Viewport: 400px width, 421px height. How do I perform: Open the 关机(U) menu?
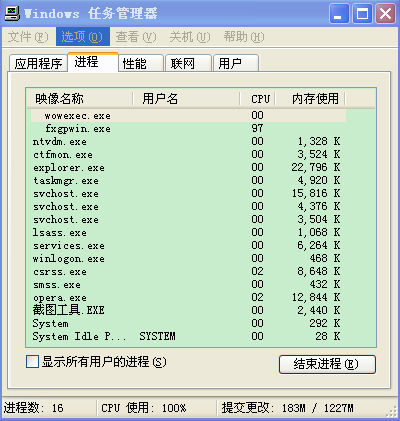(x=190, y=37)
